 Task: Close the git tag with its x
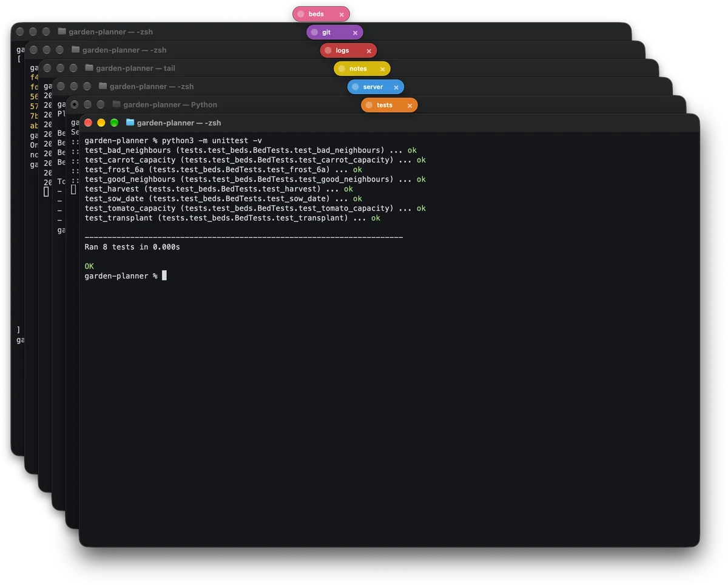(355, 33)
